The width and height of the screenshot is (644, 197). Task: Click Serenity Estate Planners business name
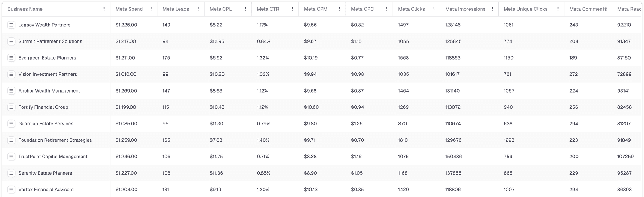[45, 173]
